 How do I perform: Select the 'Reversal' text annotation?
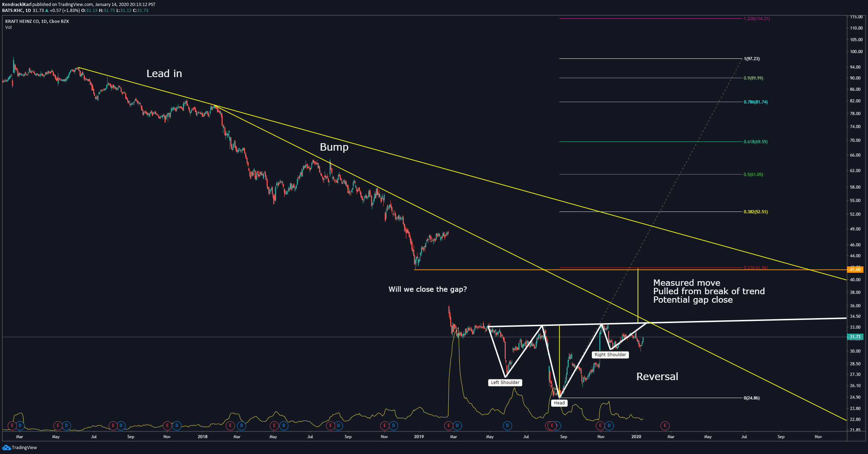[x=657, y=377]
